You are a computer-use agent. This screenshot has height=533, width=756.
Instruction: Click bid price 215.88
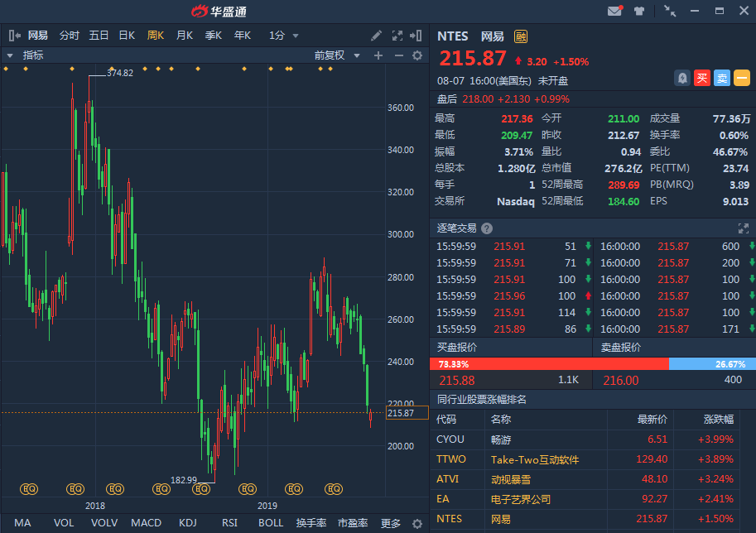tap(457, 381)
